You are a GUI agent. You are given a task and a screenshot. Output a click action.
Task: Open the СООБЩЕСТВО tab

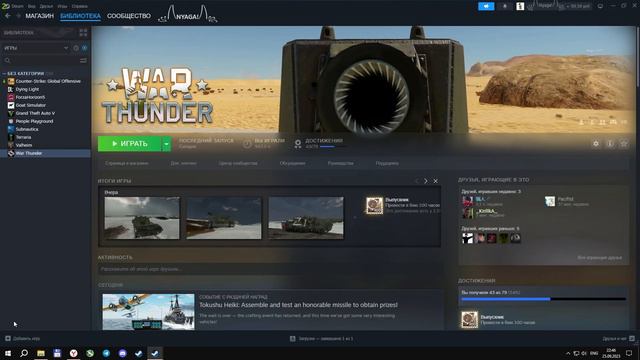coord(129,16)
